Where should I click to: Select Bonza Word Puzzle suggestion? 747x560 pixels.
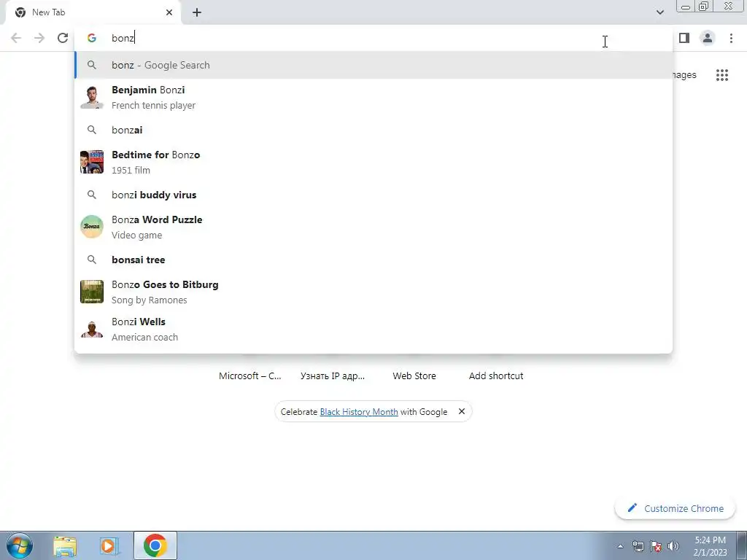tap(373, 227)
